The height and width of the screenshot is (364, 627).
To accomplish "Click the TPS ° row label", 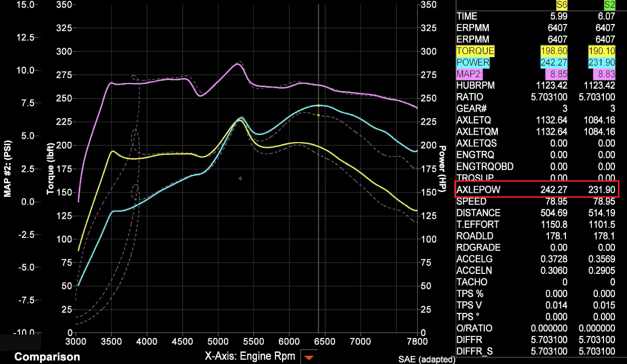I will 469,316.
